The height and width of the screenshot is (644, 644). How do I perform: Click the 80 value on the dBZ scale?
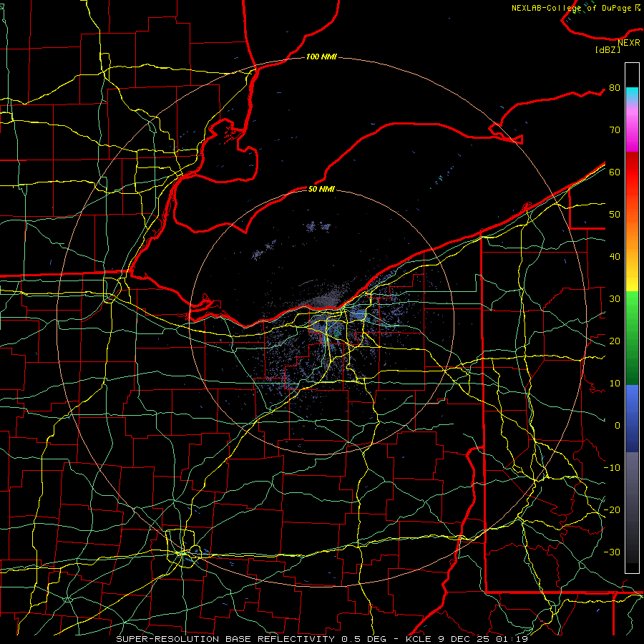pyautogui.click(x=615, y=87)
